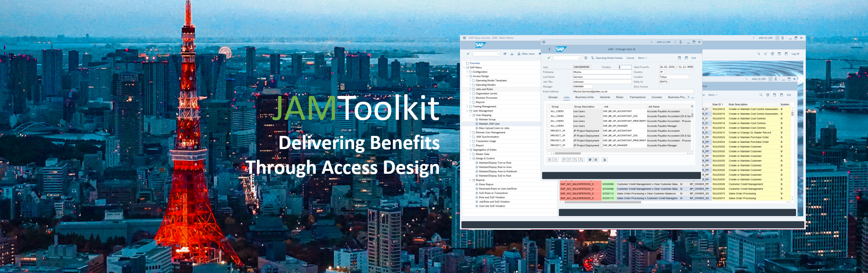Viewport: 868px width, 273px height.
Task: Click trash icon below the Jobs table
Action: click(604, 160)
